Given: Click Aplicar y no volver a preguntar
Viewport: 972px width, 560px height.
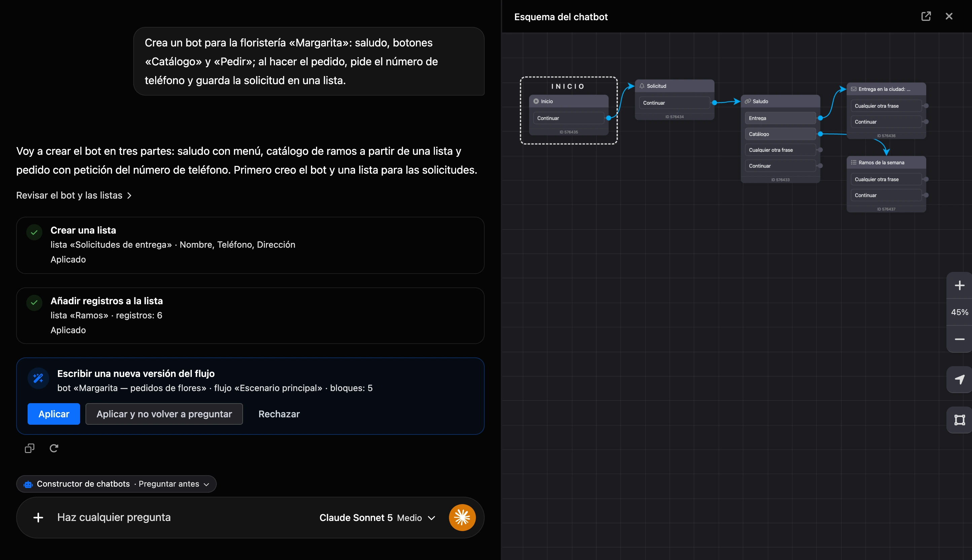Looking at the screenshot, I should (164, 414).
